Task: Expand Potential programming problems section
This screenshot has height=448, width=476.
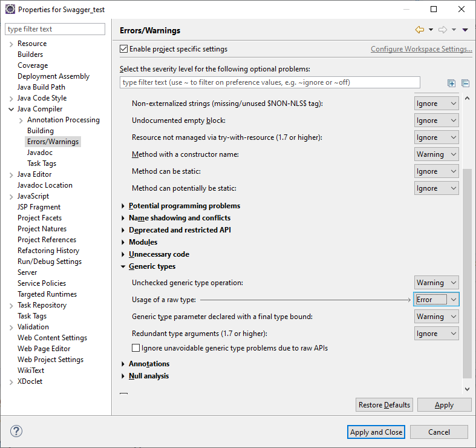Action: click(x=123, y=206)
